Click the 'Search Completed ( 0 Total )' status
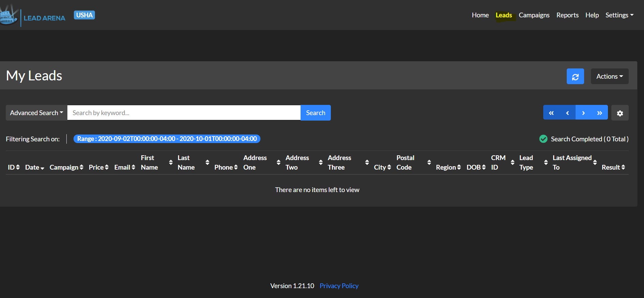644x298 pixels. (x=590, y=139)
